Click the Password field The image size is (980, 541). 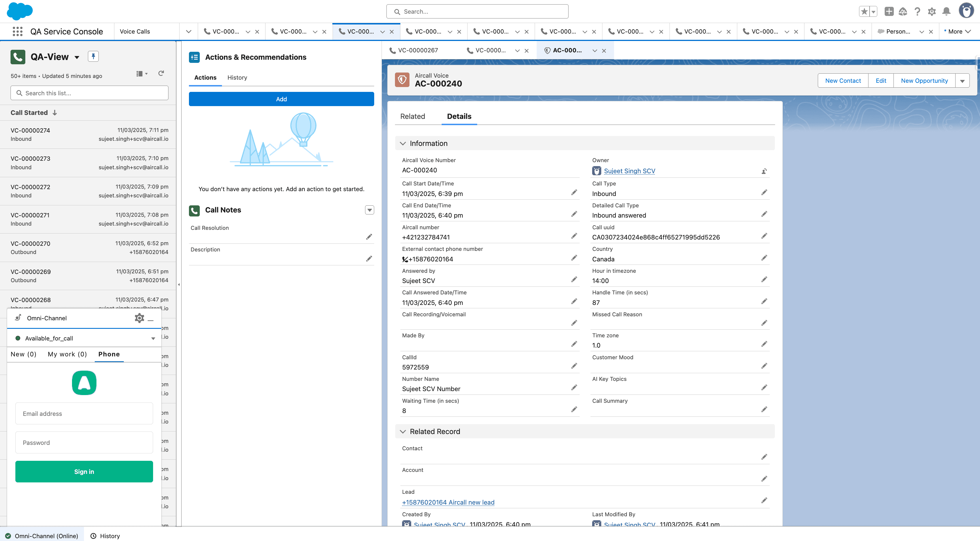(84, 443)
